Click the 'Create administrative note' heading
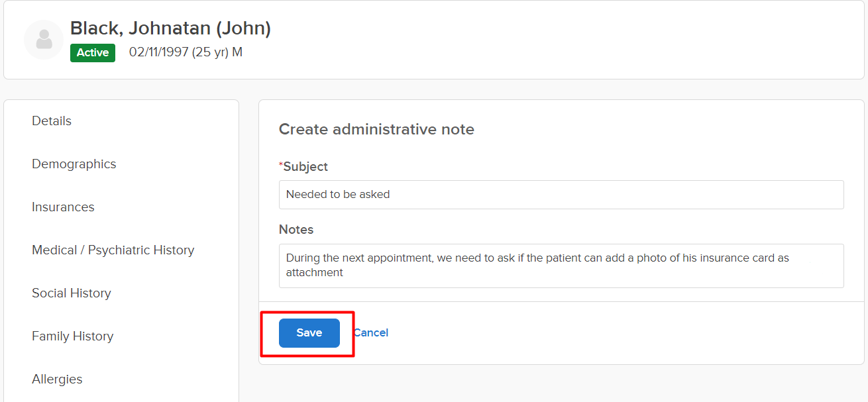 click(x=376, y=130)
